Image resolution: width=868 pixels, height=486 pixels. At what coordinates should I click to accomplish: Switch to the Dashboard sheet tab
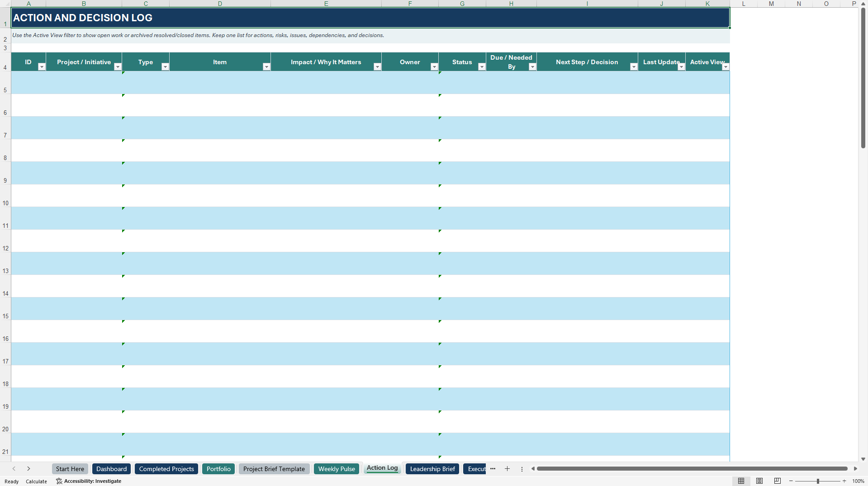click(111, 469)
